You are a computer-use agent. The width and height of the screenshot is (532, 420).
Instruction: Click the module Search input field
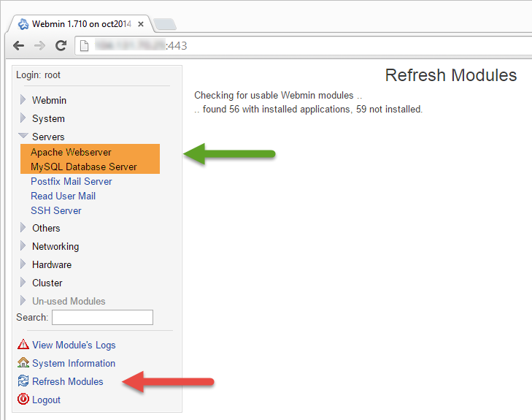102,317
